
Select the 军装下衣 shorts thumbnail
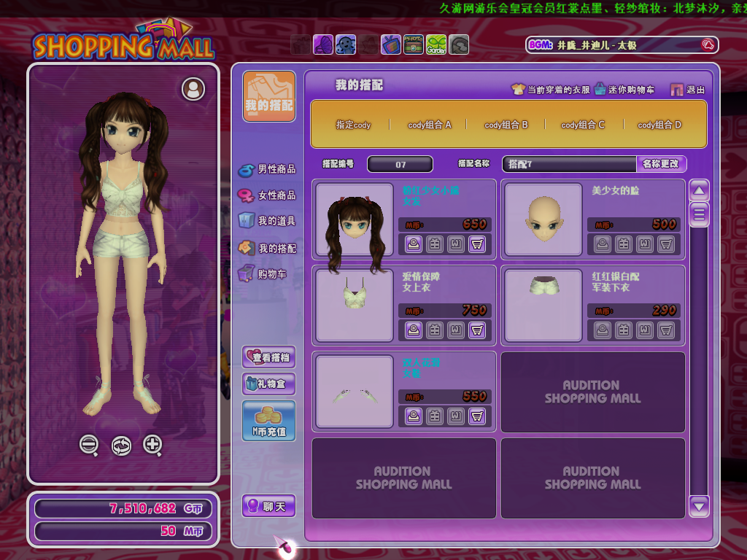pyautogui.click(x=543, y=306)
